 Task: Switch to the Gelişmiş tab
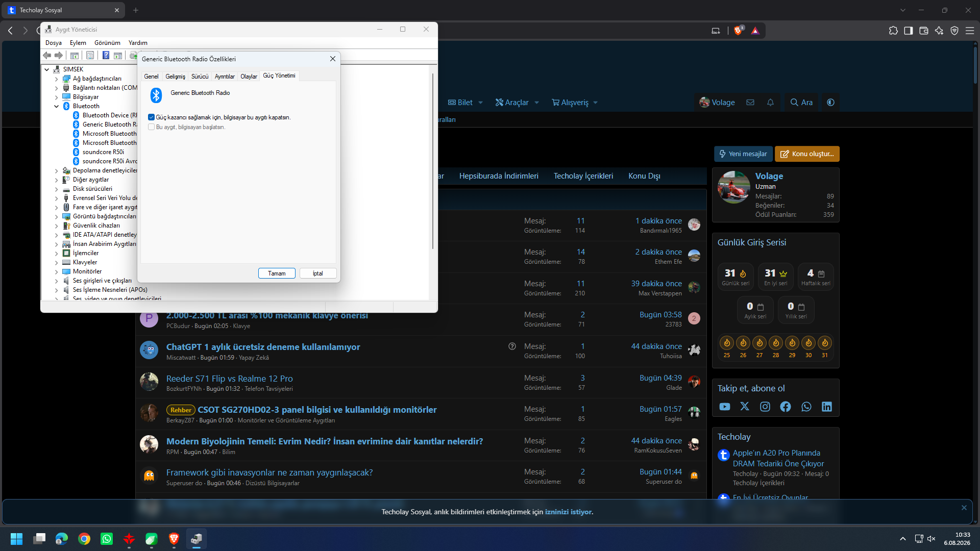point(175,77)
